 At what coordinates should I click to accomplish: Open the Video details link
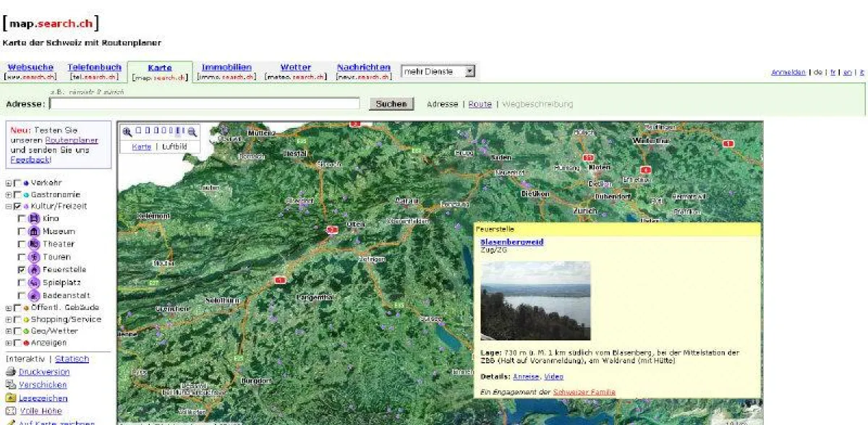tap(554, 377)
